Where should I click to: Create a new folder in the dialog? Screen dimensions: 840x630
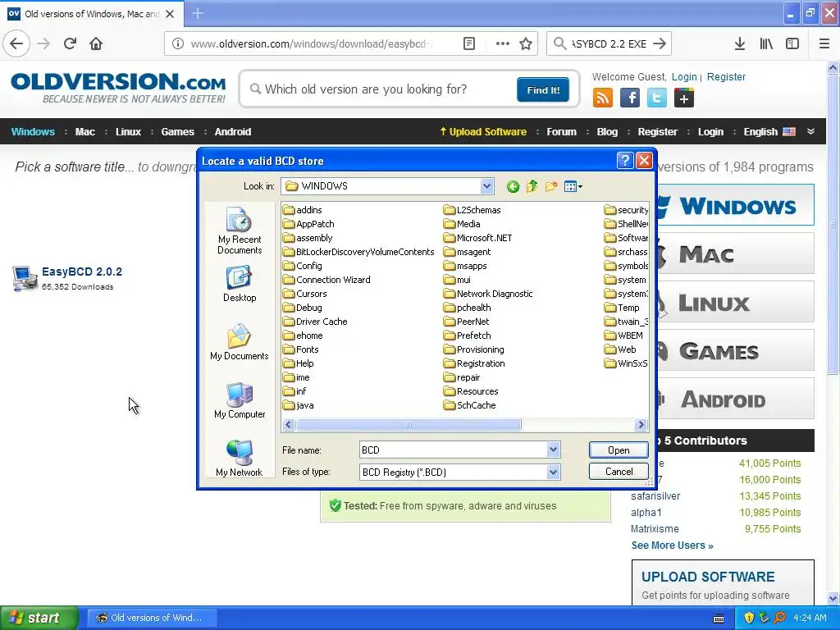pyautogui.click(x=551, y=186)
